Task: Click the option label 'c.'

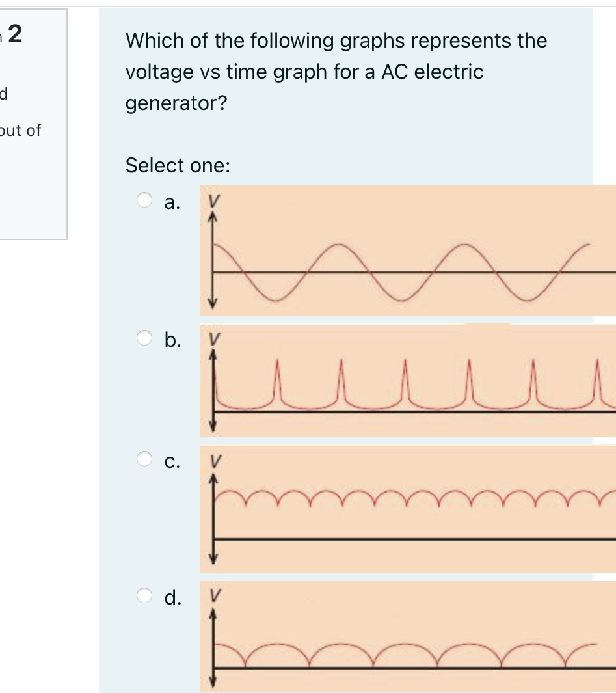Action: [x=171, y=462]
